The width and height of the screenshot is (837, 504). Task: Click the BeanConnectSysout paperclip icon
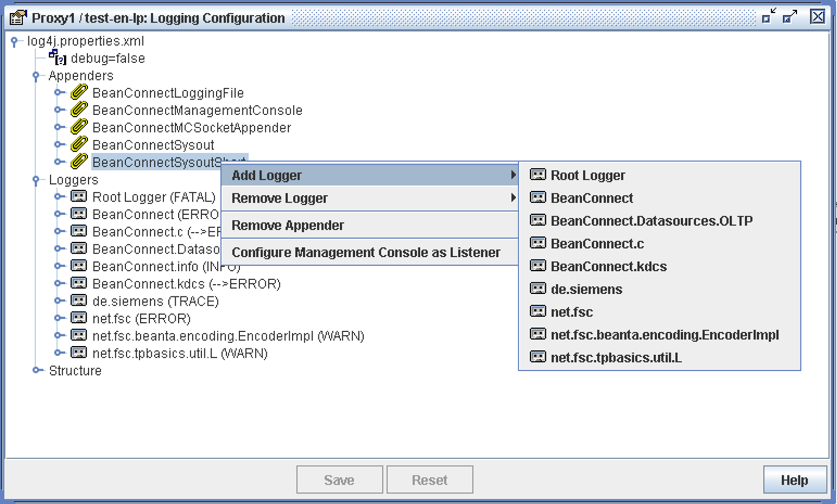click(79, 145)
